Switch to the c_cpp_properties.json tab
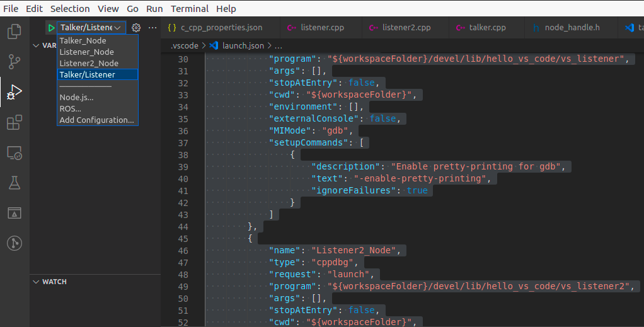This screenshot has height=327, width=644. (221, 28)
